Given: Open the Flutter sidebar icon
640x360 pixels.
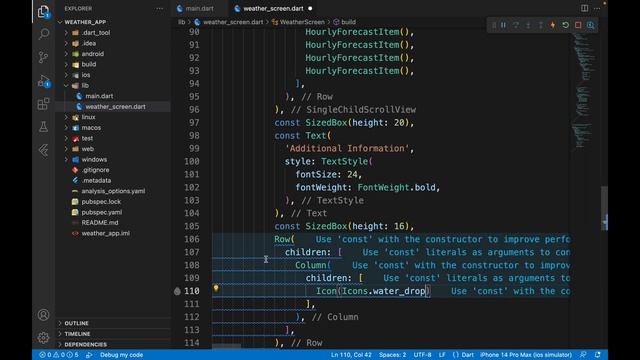Looking at the screenshot, I should [43, 150].
